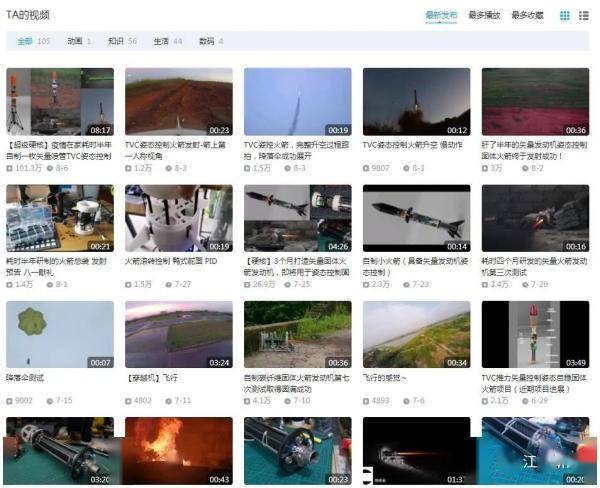Open the 00:21 workbench parts box thumbnail
This screenshot has width=600, height=488.
pyautogui.click(x=60, y=218)
